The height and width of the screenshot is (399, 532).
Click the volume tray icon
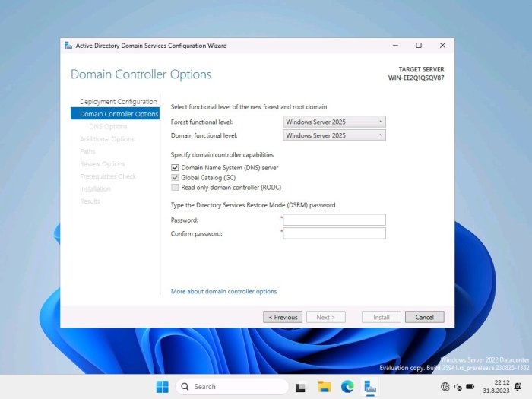(458, 387)
